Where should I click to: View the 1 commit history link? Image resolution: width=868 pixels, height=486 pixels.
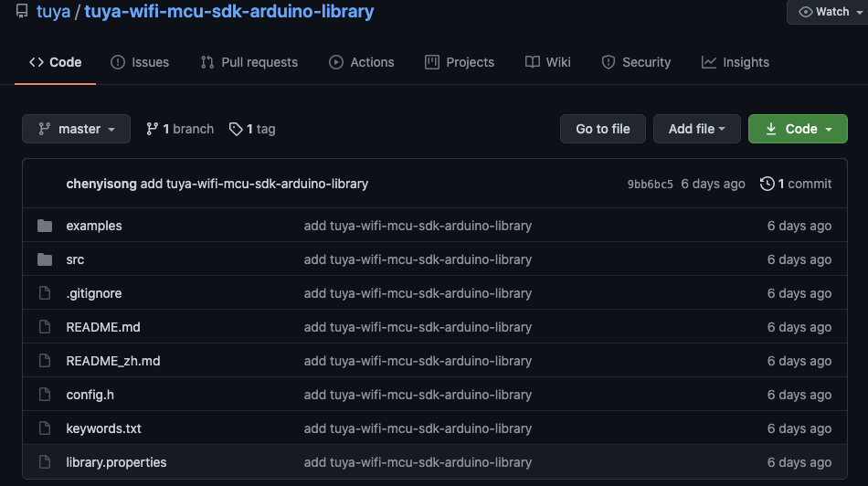[796, 184]
